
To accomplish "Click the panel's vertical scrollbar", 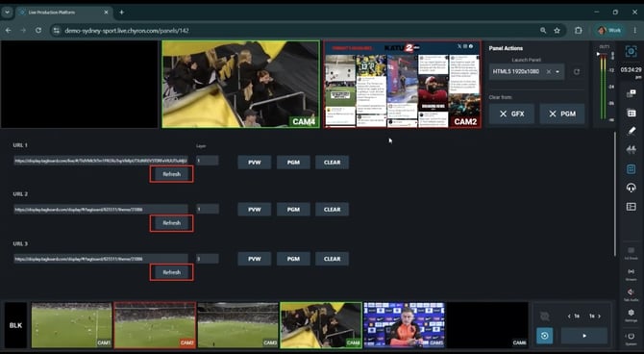I will point(614,193).
